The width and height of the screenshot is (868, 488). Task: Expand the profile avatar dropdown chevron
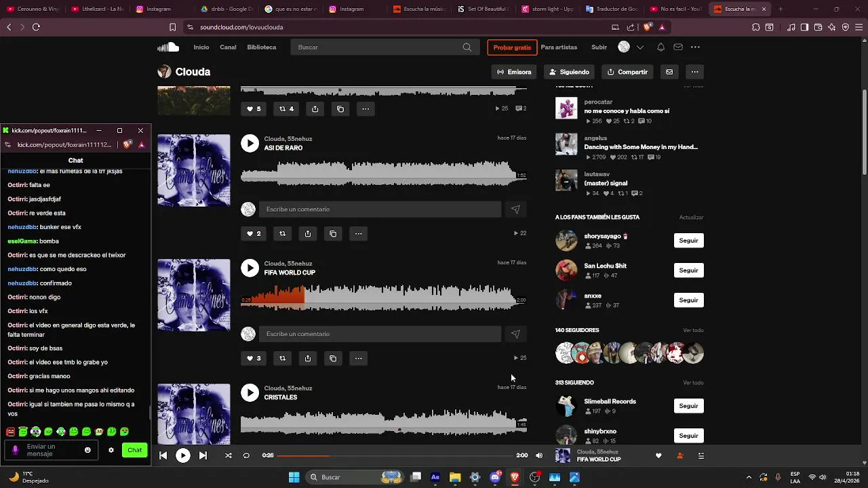pos(640,47)
